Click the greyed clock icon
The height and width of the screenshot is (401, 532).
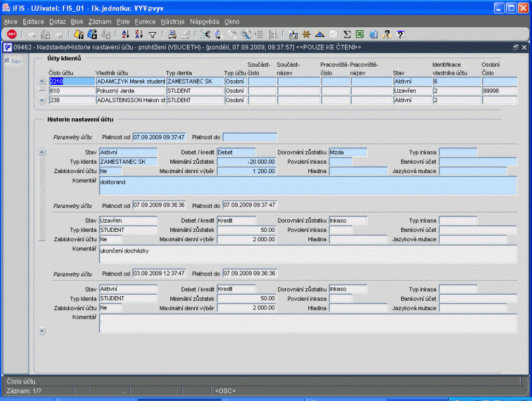(x=334, y=34)
